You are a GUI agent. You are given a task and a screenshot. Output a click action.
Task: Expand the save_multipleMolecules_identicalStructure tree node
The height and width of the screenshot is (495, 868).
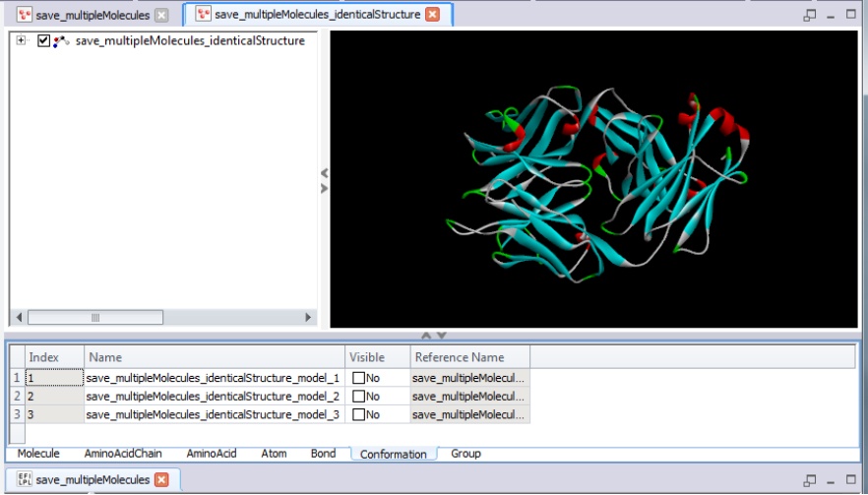coord(21,40)
